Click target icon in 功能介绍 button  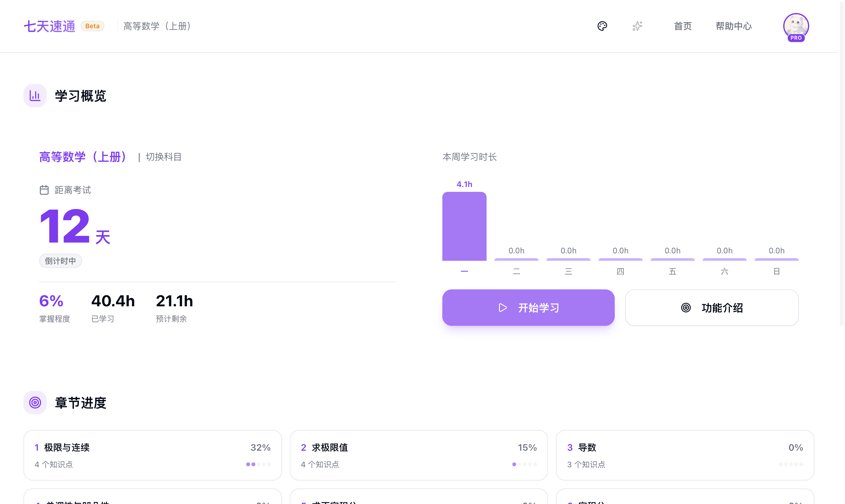[x=686, y=308]
